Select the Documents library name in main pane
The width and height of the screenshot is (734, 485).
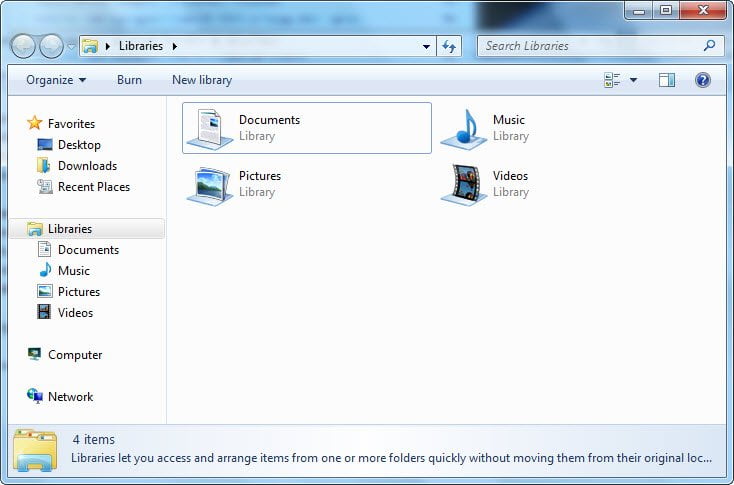tap(270, 120)
